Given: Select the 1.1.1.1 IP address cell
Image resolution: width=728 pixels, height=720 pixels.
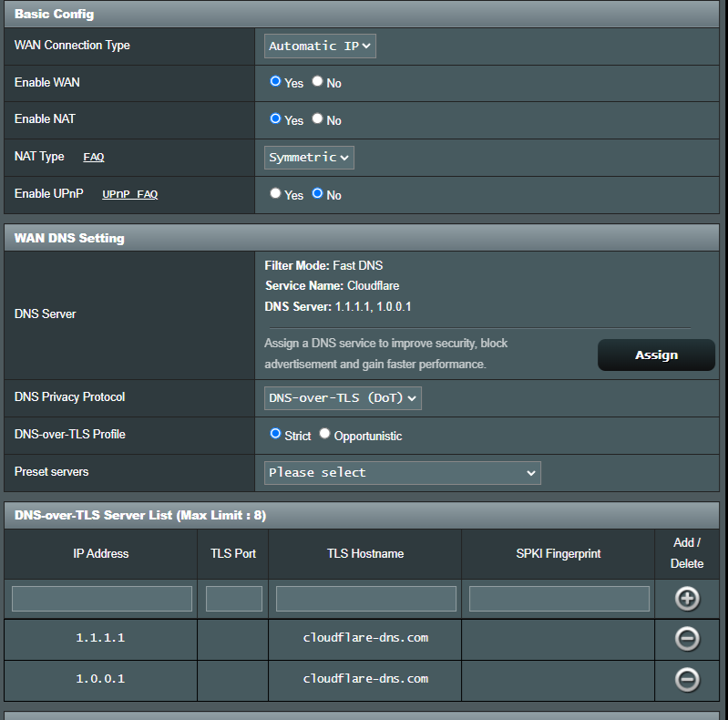Looking at the screenshot, I should [x=100, y=638].
